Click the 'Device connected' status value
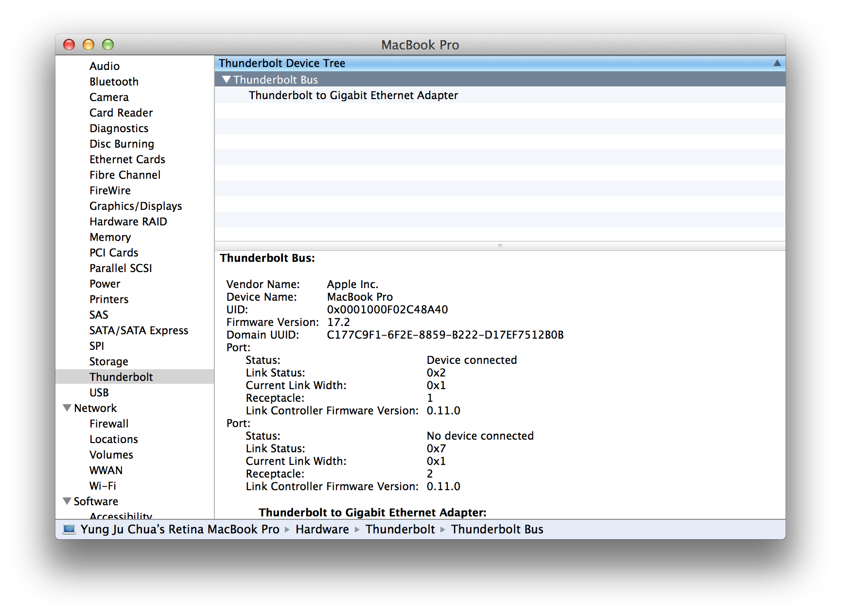 click(472, 360)
